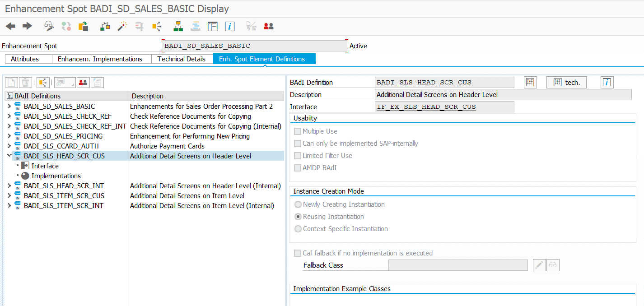Click 'Additional Detail Screens on Item Level (Internal)' text

(x=202, y=206)
